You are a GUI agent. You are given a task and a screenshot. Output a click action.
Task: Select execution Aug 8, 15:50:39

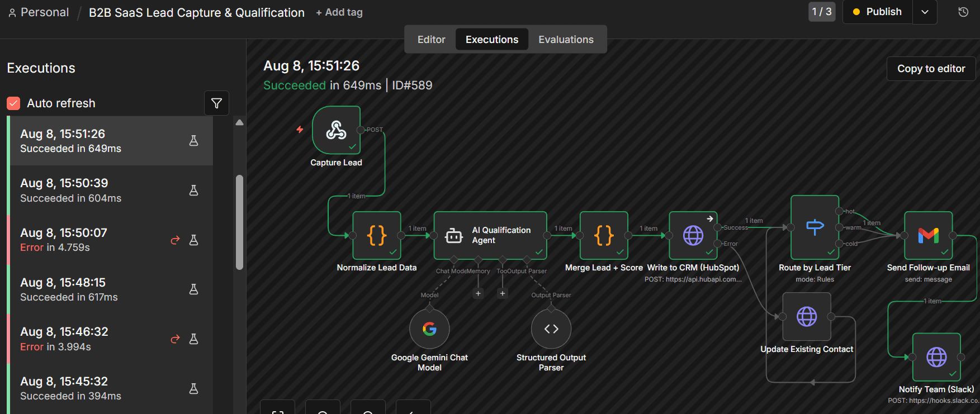pyautogui.click(x=111, y=191)
